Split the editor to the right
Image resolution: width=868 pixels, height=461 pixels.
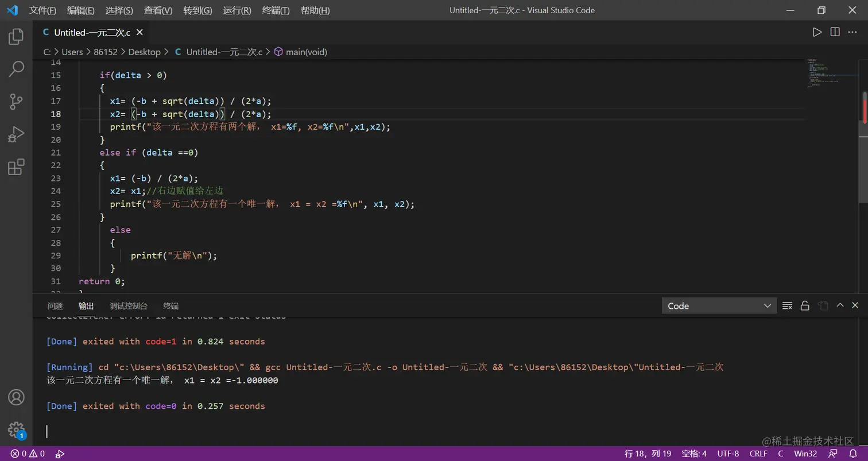coord(835,32)
